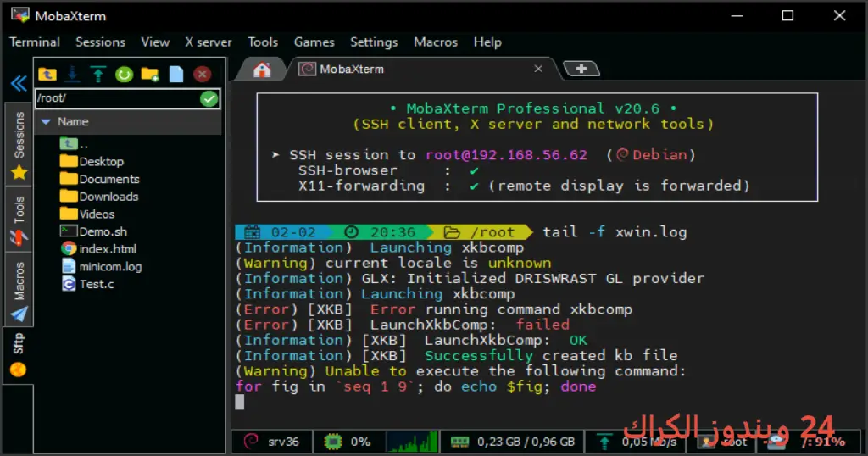The height and width of the screenshot is (456, 868).
Task: Create new folder in SFTP browser
Action: point(149,74)
